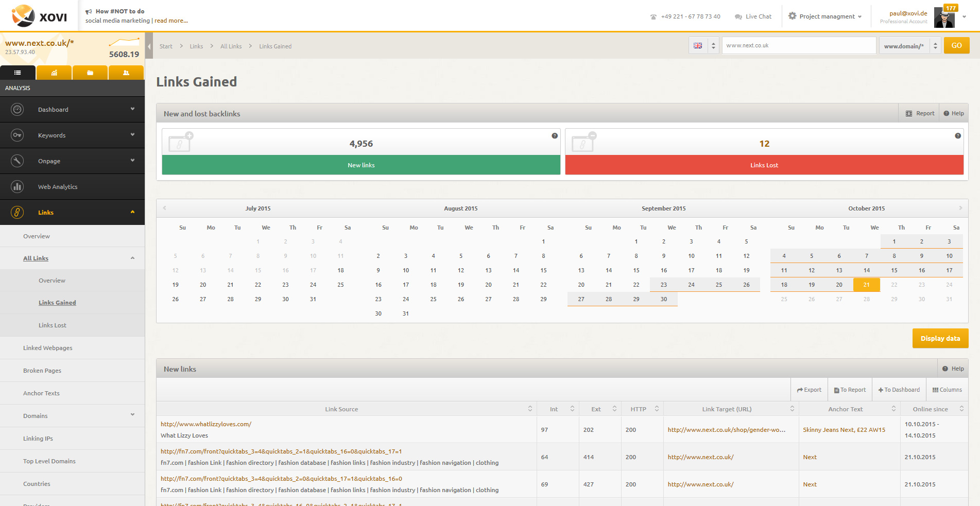Screen dimensions: 980x506
Task: Open Help in the New links panel
Action: (953, 369)
